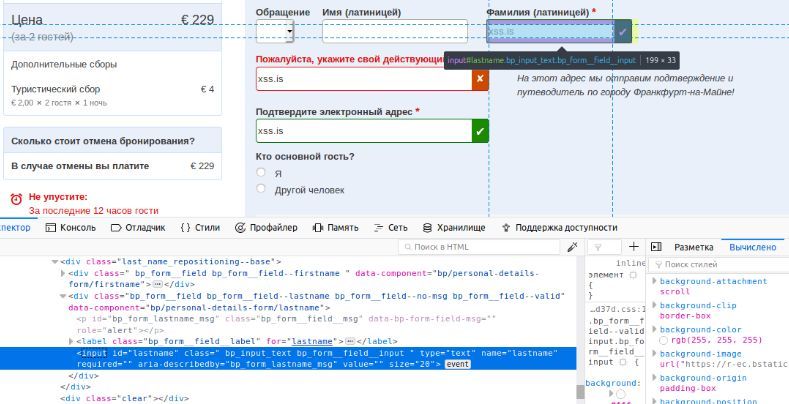Toggle the three-pane inspector sidebar icon
The image size is (789, 404).
click(656, 247)
